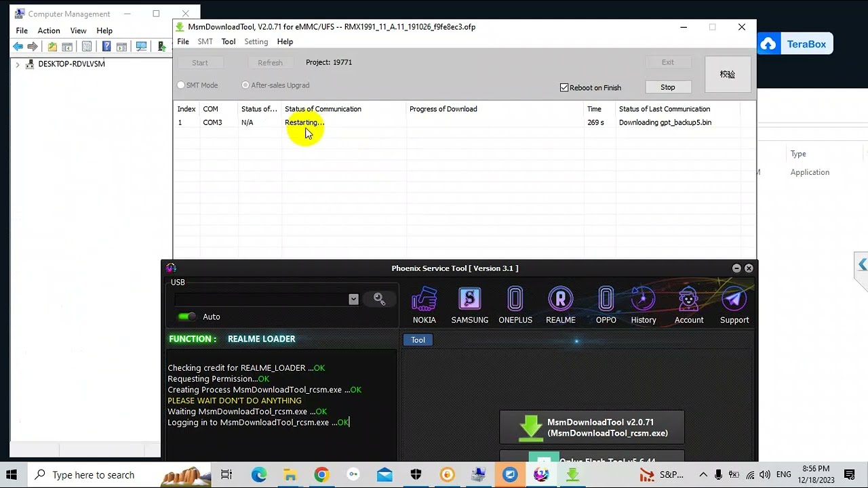The width and height of the screenshot is (868, 488).
Task: Click the Stop button
Action: pyautogui.click(x=668, y=87)
